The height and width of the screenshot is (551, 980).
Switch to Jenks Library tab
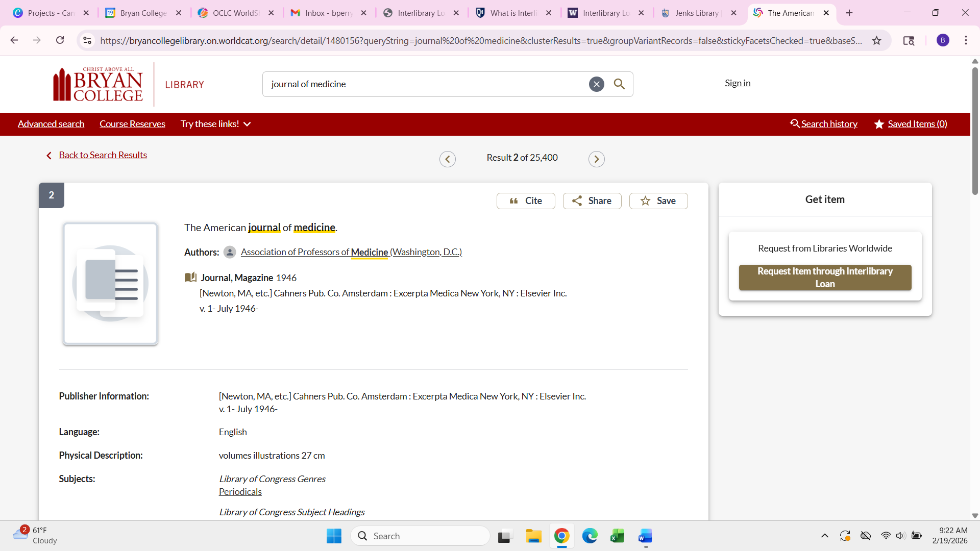(698, 13)
